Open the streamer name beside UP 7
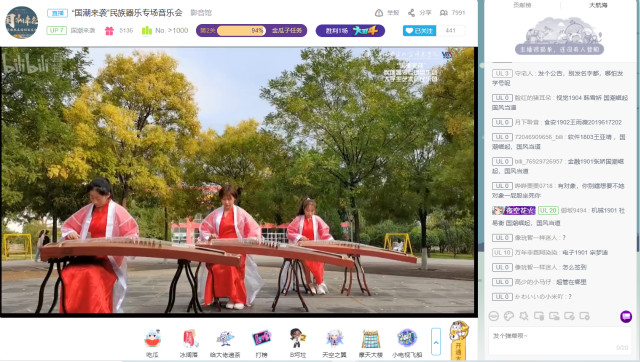This screenshot has height=362, width=640. click(83, 31)
